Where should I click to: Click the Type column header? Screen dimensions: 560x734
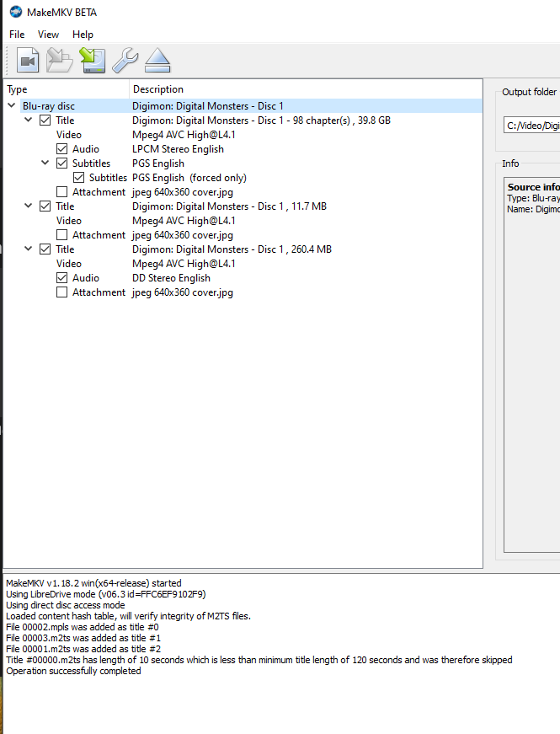click(67, 89)
